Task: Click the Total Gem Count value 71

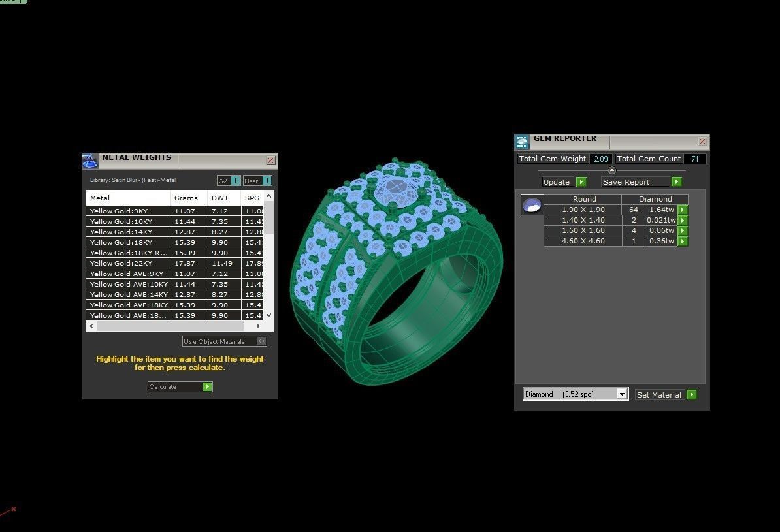Action: coord(695,159)
